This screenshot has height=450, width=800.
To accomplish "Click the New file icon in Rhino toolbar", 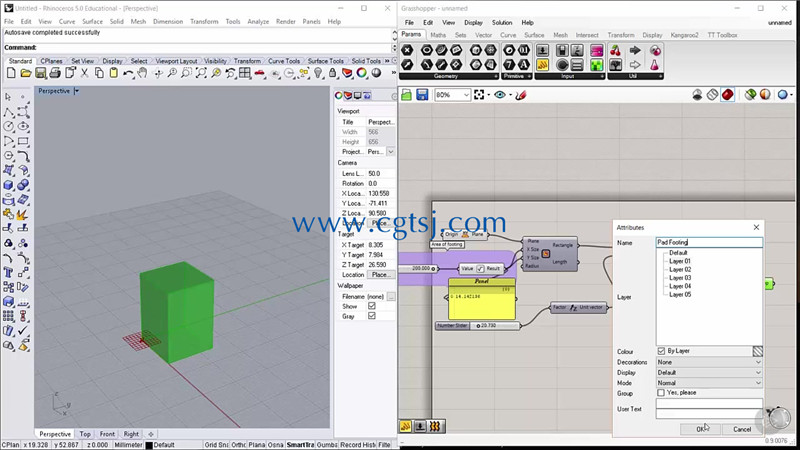I will [x=11, y=73].
